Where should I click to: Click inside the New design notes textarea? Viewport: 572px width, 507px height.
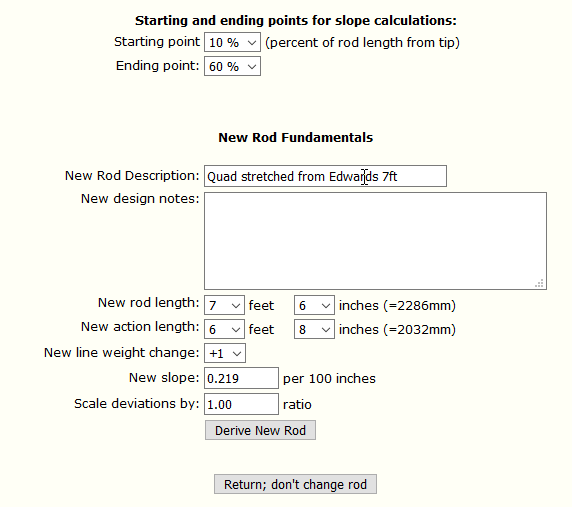pos(375,241)
